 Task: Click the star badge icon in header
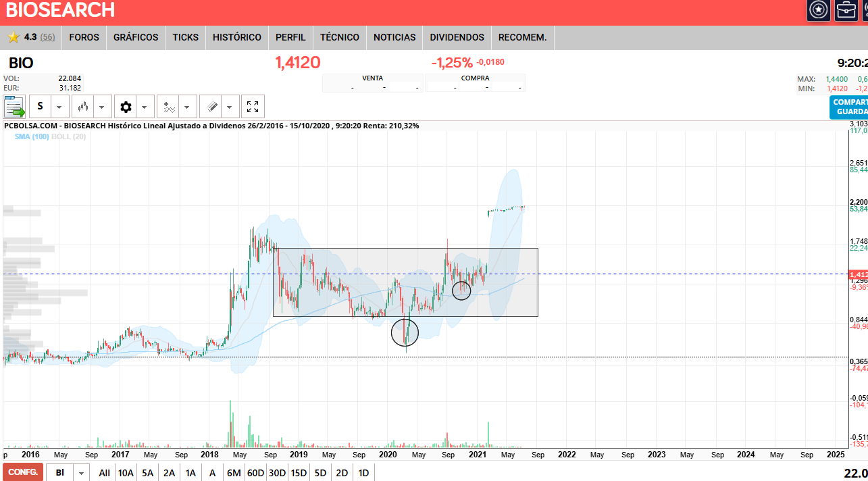(819, 10)
